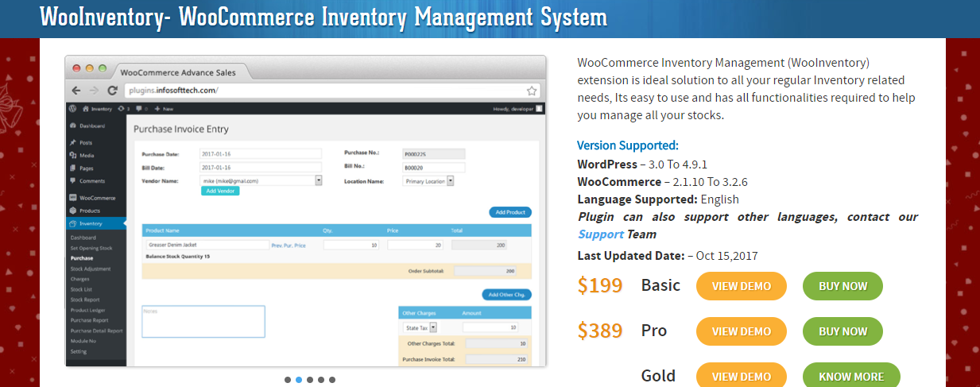The width and height of the screenshot is (980, 387).
Task: Click the Notes text area
Action: [203, 321]
